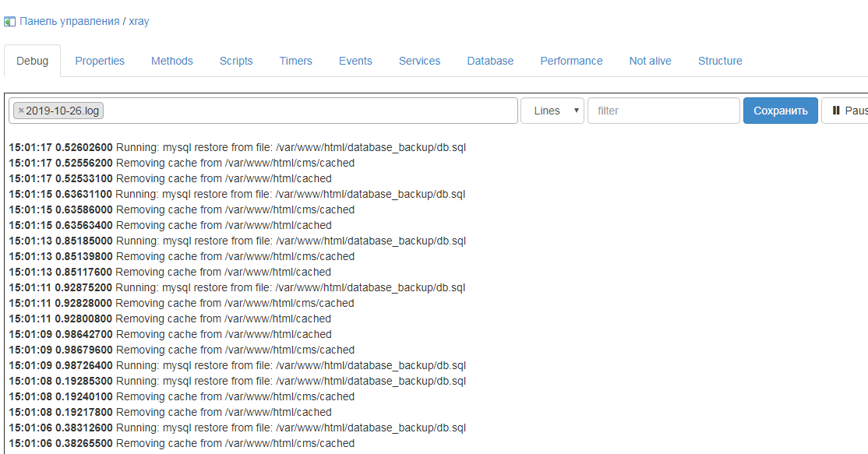View the Database tab
The height and width of the screenshot is (454, 868).
click(490, 61)
